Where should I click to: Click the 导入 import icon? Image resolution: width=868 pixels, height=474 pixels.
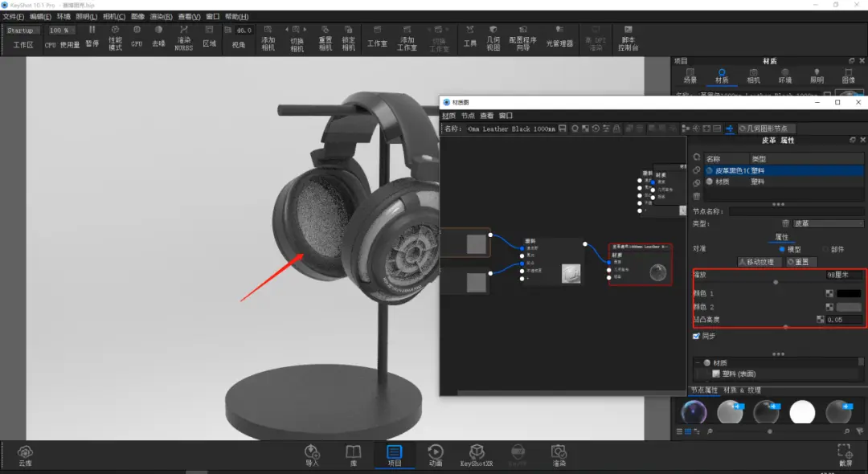pos(312,456)
